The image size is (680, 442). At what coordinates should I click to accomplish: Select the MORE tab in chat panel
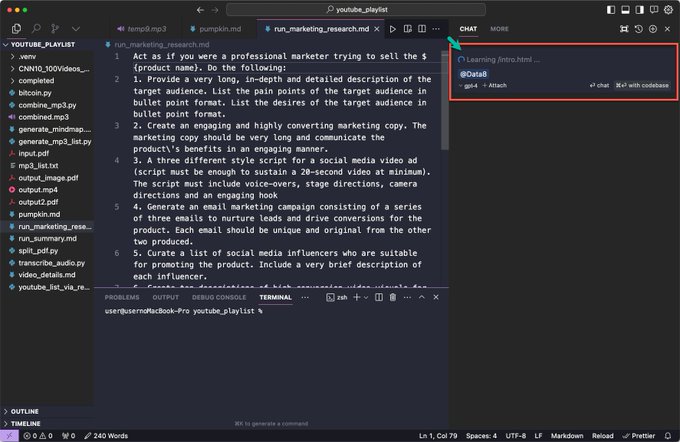coord(499,29)
